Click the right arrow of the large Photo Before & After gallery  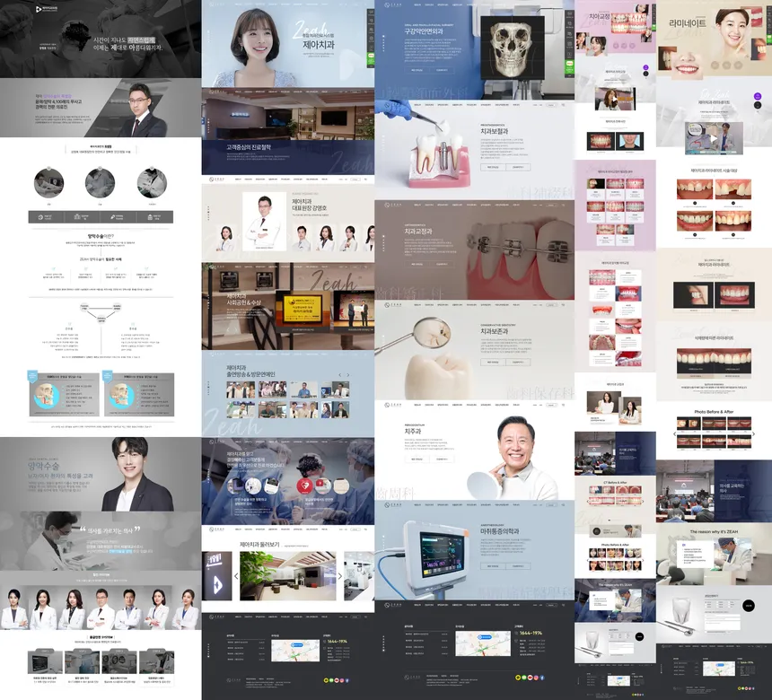[753, 433]
